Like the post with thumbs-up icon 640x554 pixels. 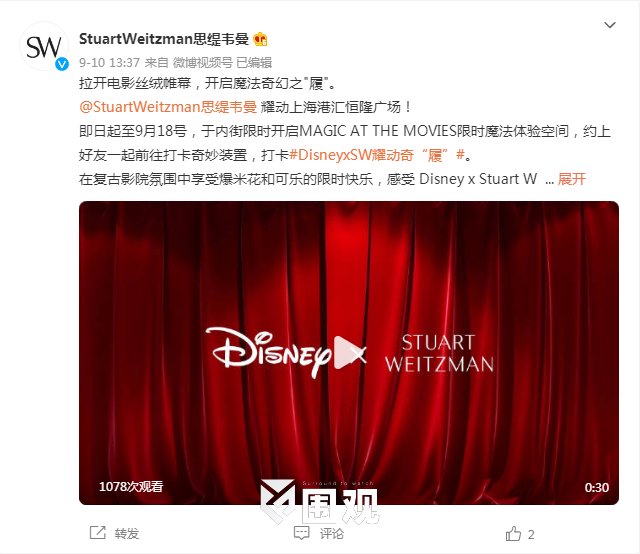tap(513, 533)
